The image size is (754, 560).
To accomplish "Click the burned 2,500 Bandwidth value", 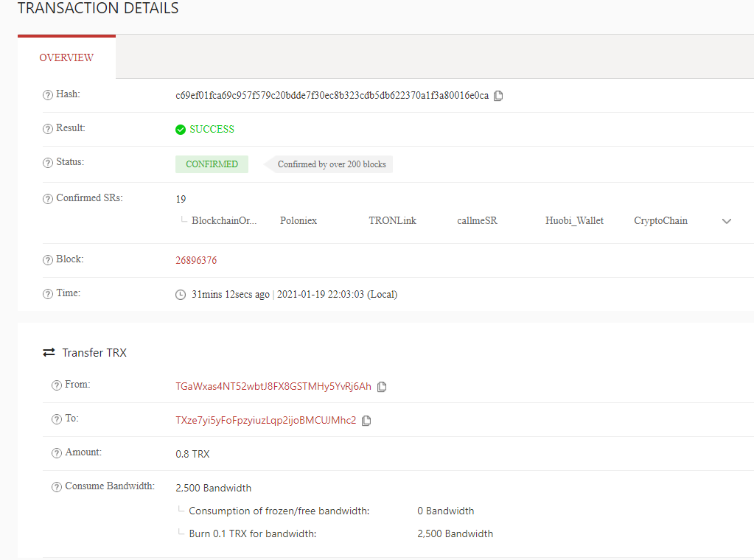I will pos(455,533).
